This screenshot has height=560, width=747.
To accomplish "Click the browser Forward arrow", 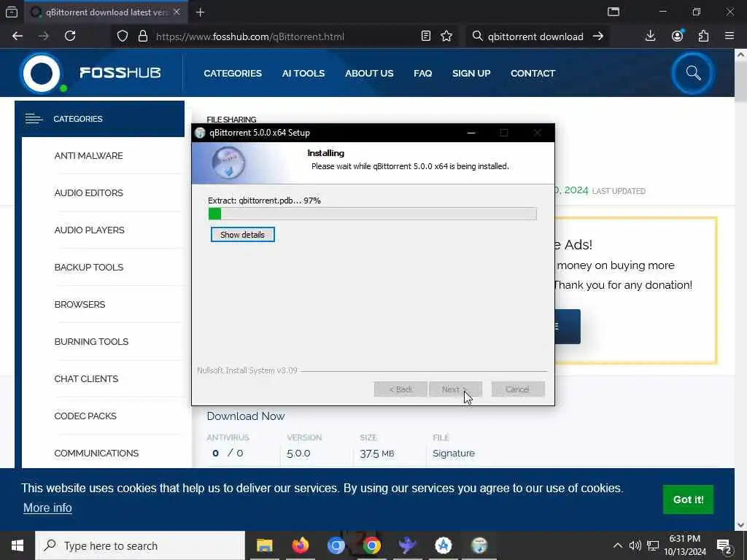I will click(43, 36).
